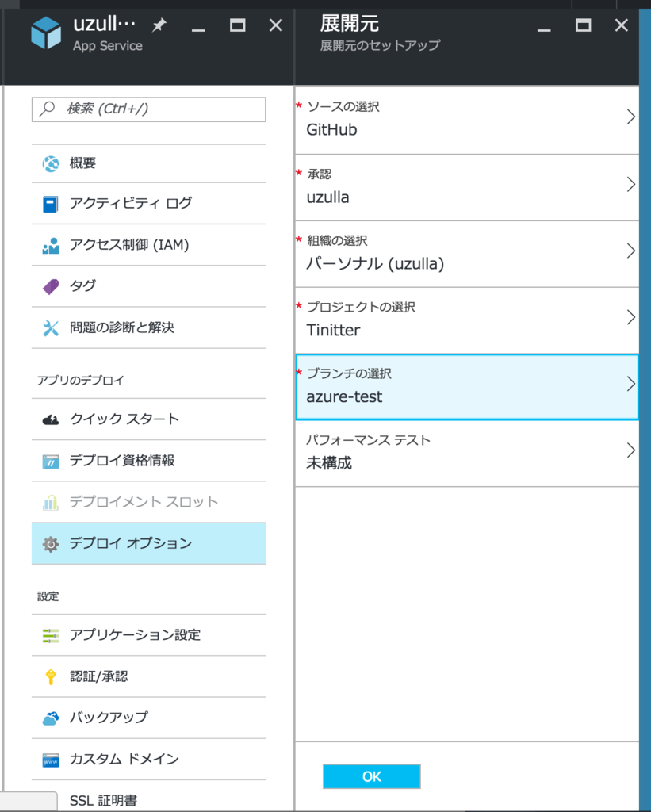Expand 組織の選択 chevron
This screenshot has height=812, width=651.
[630, 251]
